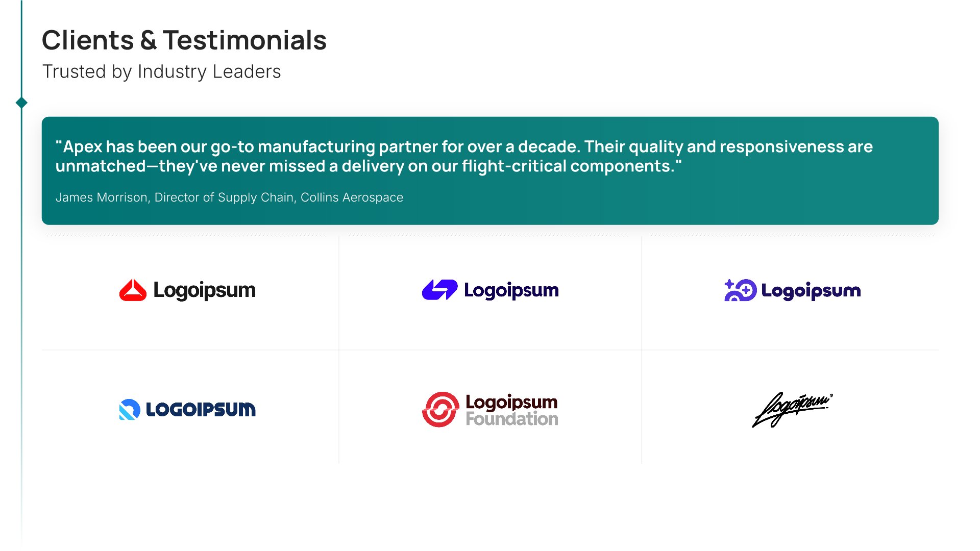Viewport: 980px width, 551px height.
Task: Select the Clients & Testimonials heading
Action: click(184, 40)
